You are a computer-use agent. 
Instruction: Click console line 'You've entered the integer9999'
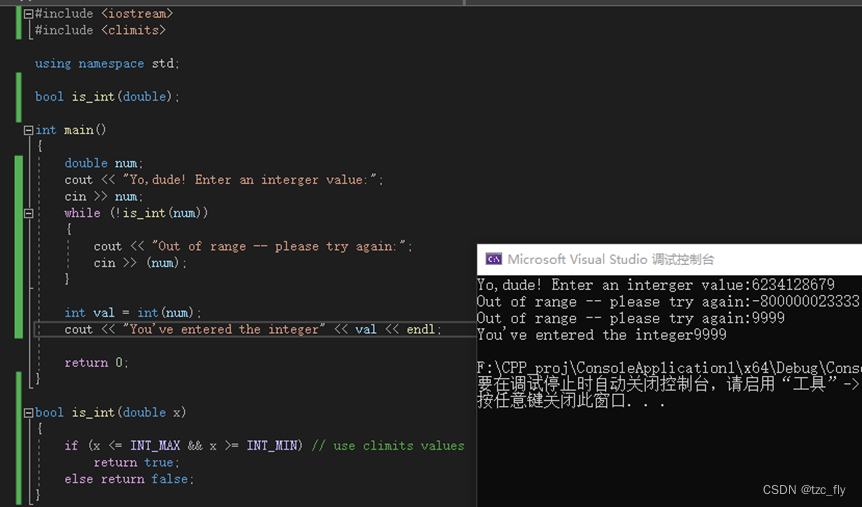click(602, 335)
